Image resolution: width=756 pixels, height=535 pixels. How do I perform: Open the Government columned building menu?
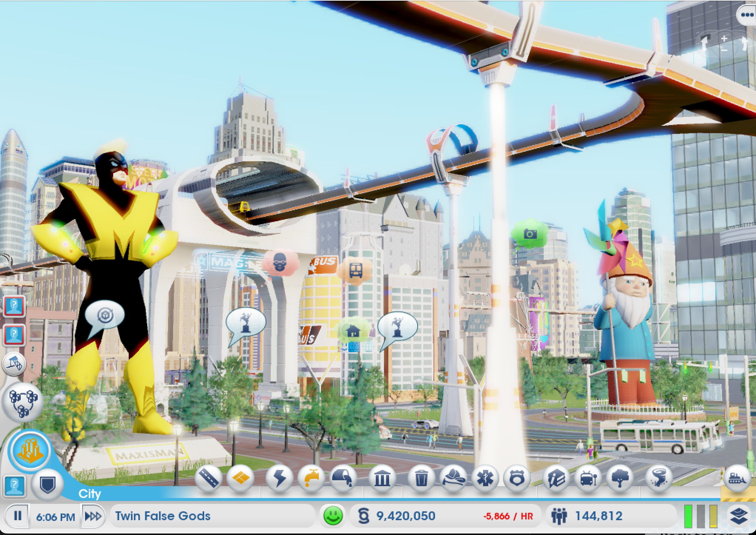382,478
